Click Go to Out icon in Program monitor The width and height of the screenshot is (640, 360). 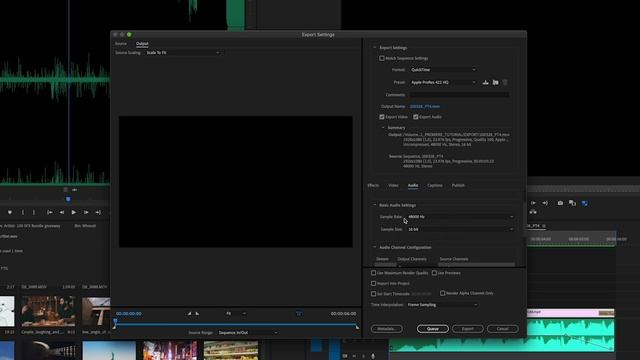pos(545,203)
